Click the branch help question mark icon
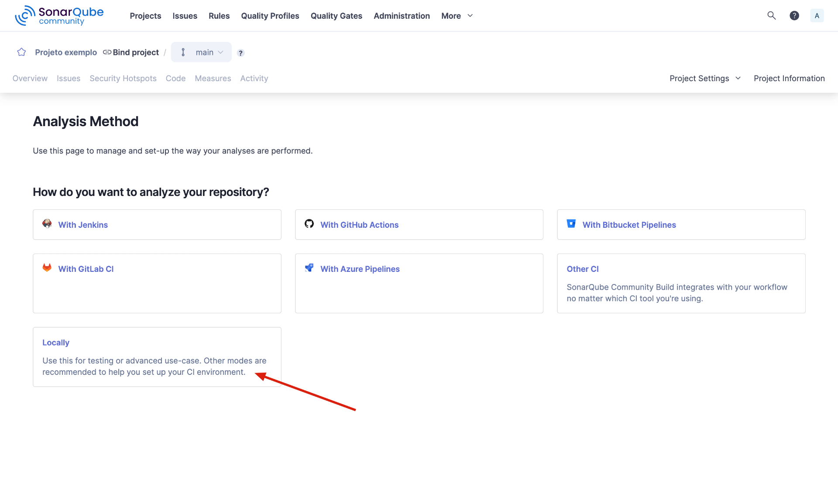Viewport: 838px width, 504px height. coord(240,53)
